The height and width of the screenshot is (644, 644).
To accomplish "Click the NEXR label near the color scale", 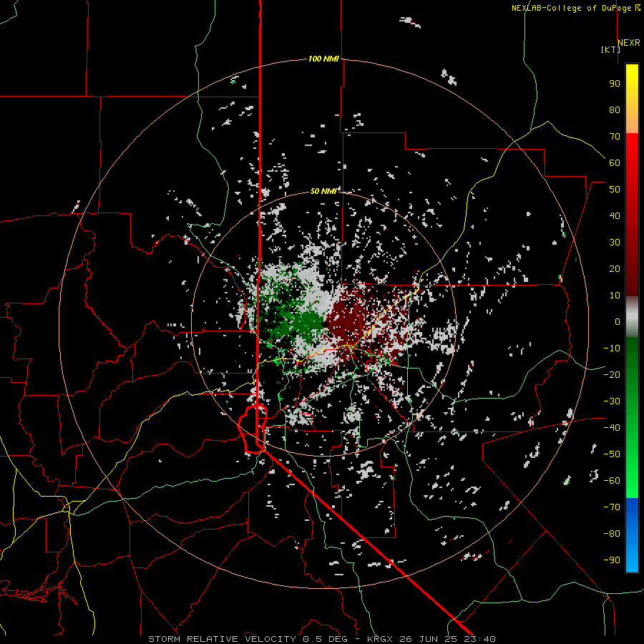I will click(629, 42).
